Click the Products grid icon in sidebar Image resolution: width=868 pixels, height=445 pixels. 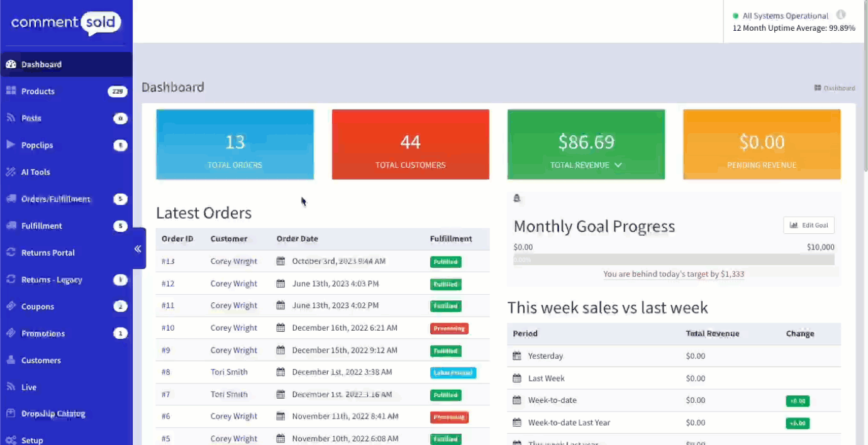pos(11,91)
